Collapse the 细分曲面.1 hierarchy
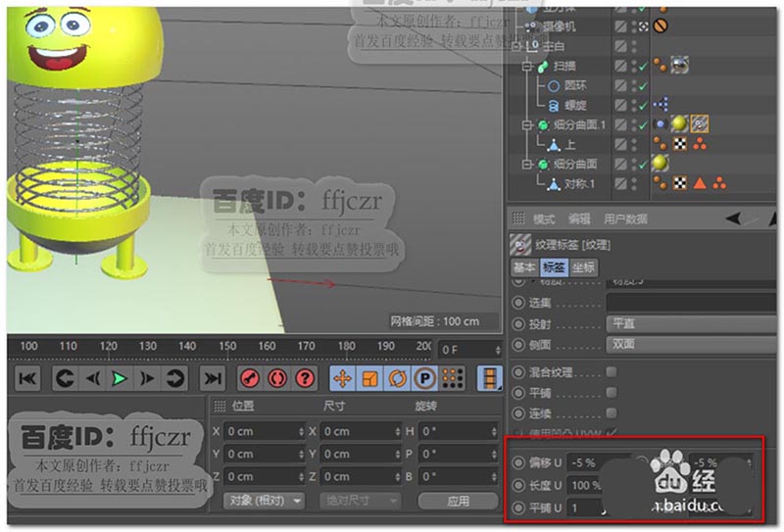784x532 pixels. (527, 125)
